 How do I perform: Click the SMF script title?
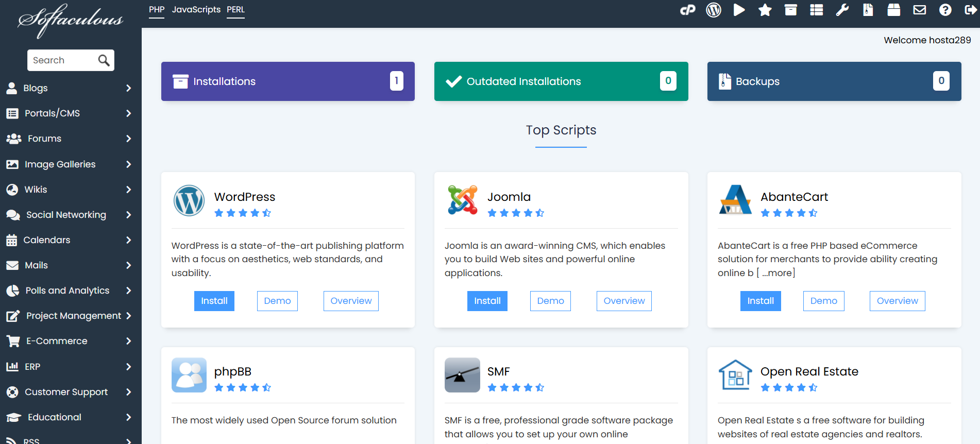pos(498,371)
